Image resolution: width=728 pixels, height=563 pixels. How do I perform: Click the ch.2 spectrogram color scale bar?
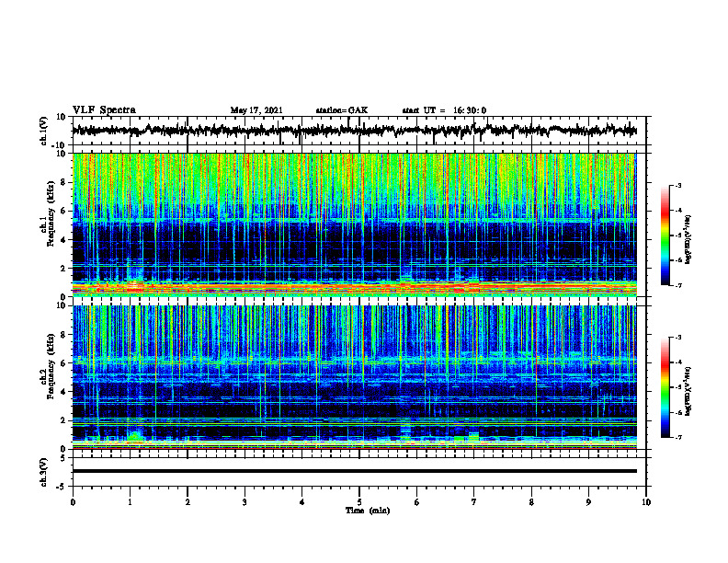coord(665,387)
